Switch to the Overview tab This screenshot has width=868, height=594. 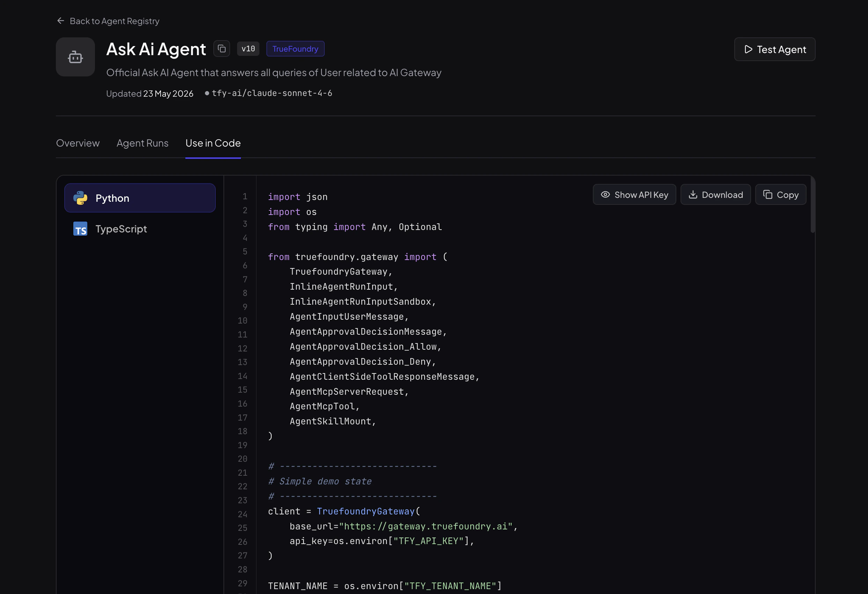pos(78,143)
